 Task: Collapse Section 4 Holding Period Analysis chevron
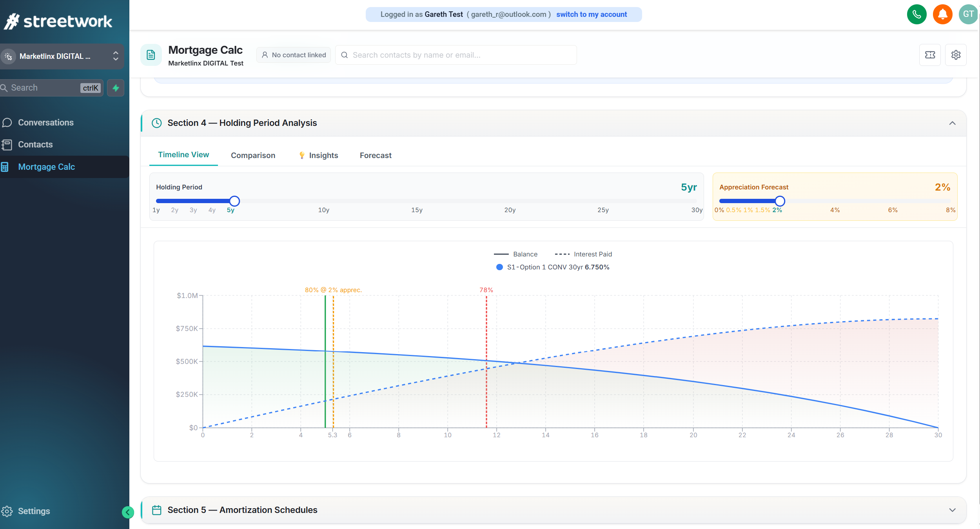pyautogui.click(x=952, y=123)
